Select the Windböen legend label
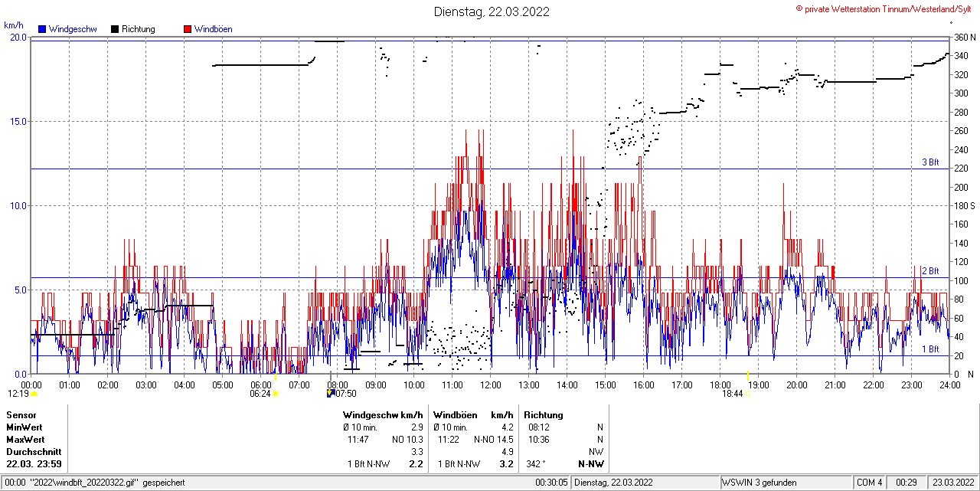The width and height of the screenshot is (980, 491). click(214, 29)
